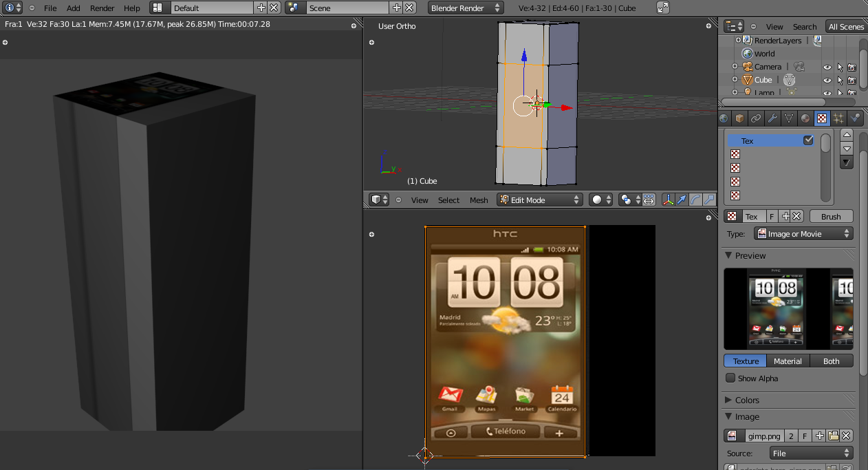Open the Object constraints chain tab
868x470 pixels.
tap(756, 118)
